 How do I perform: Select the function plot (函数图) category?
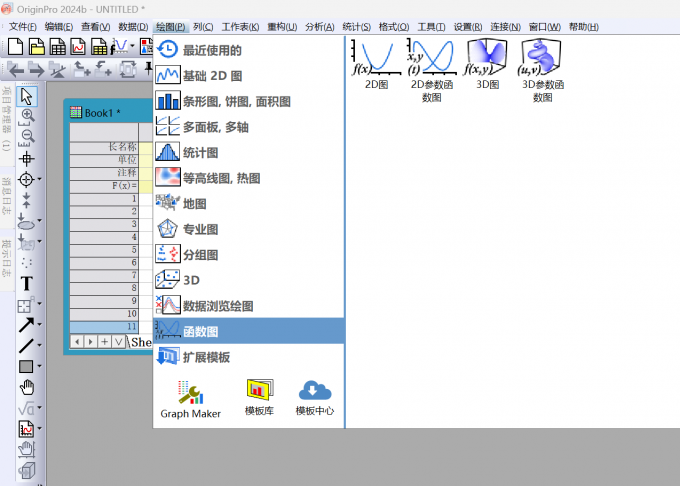point(249,332)
